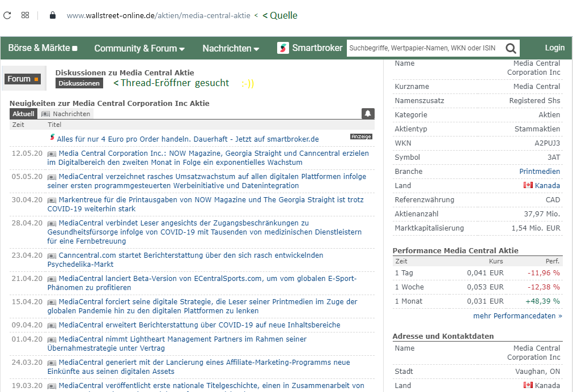The image size is (573, 392).
Task: Open Canncentral.com Psychedelika-Markt article
Action: coord(185,260)
